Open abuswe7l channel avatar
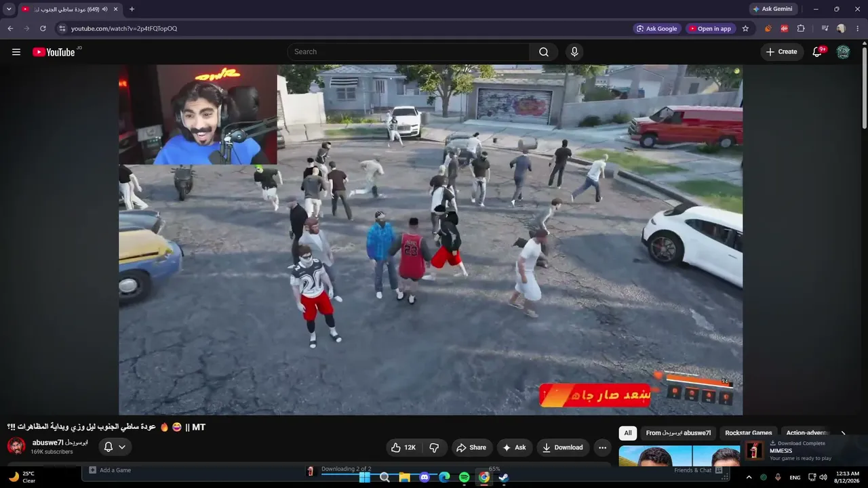 [16, 446]
